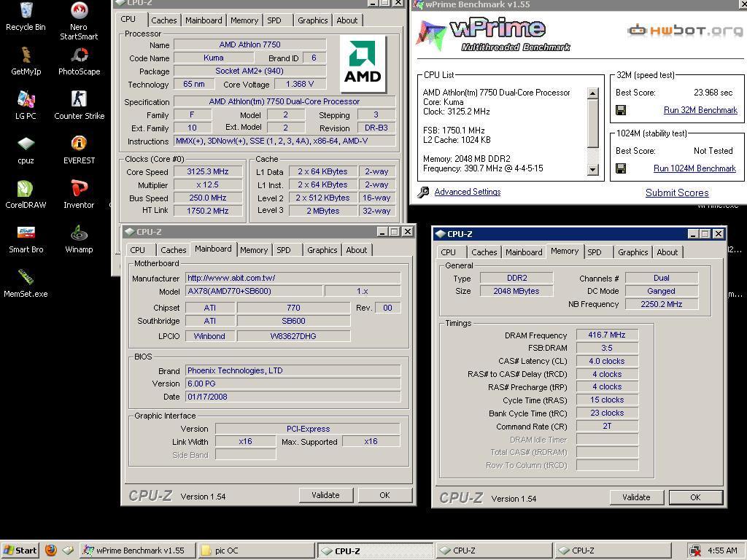
Task: Click OK in Memory CPU-Z window
Action: point(695,497)
